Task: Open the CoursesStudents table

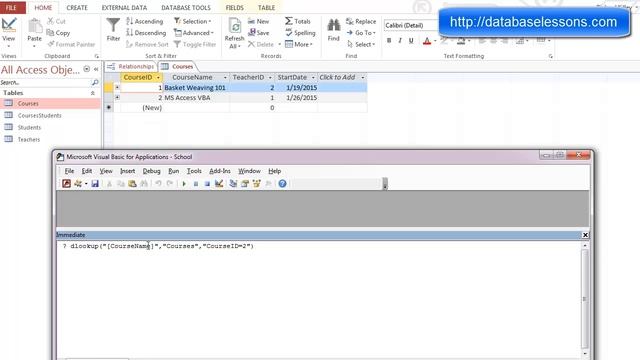Action: (40, 116)
